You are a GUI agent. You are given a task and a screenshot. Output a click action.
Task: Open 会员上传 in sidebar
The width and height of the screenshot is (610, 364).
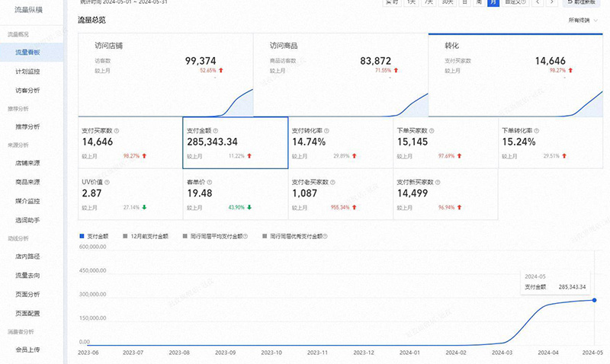click(27, 350)
